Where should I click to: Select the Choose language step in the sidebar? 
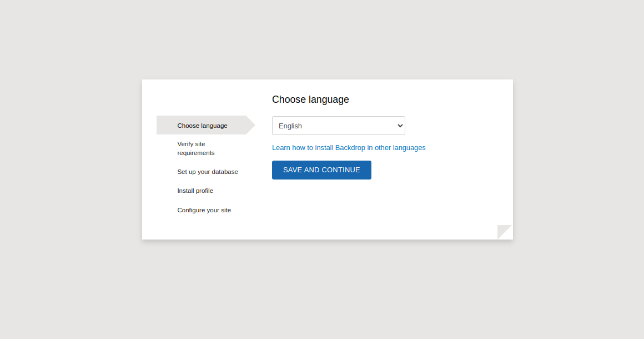pyautogui.click(x=202, y=126)
